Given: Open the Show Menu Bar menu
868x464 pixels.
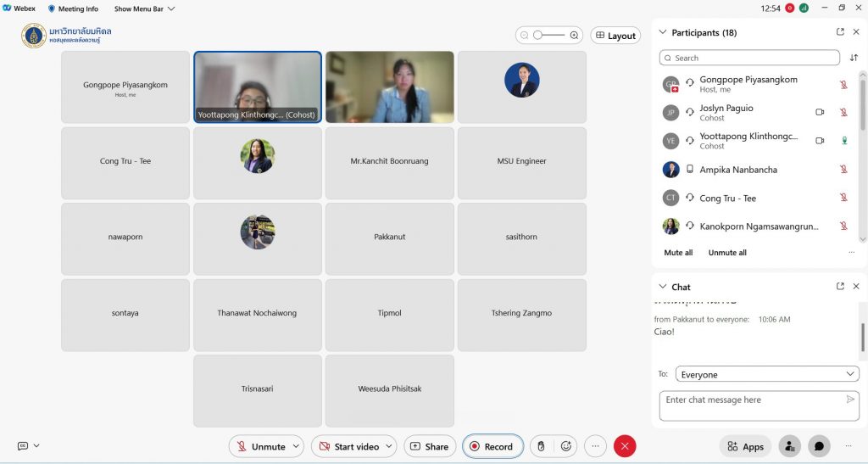Looking at the screenshot, I should [x=144, y=8].
